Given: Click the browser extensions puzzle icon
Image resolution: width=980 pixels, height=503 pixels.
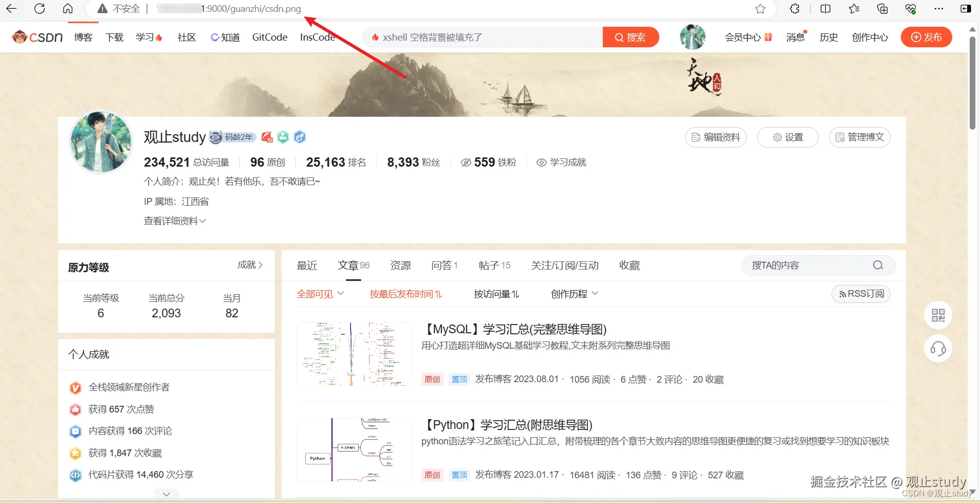Looking at the screenshot, I should 794,9.
